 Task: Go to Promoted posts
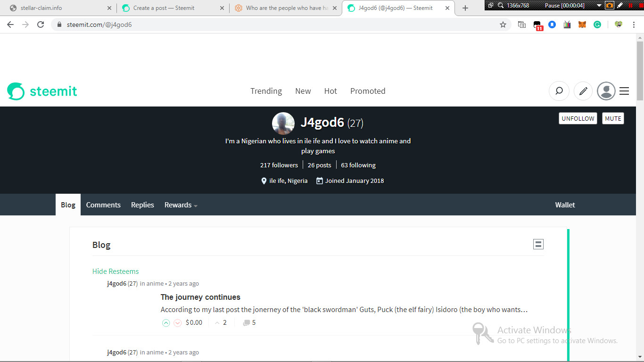(x=368, y=91)
